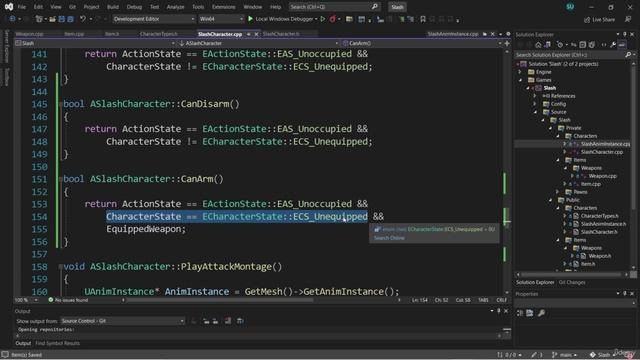Pin the Properties panel with pushpin

(624, 293)
